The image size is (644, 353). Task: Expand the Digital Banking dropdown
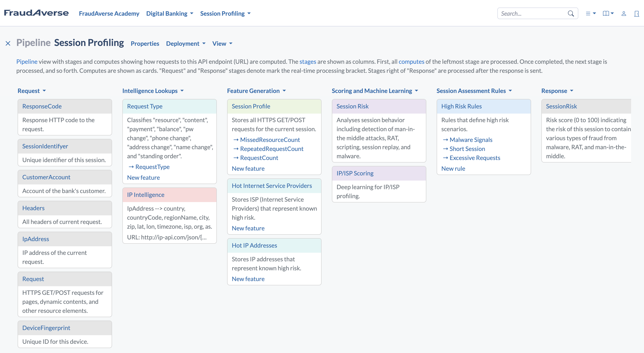coord(170,14)
